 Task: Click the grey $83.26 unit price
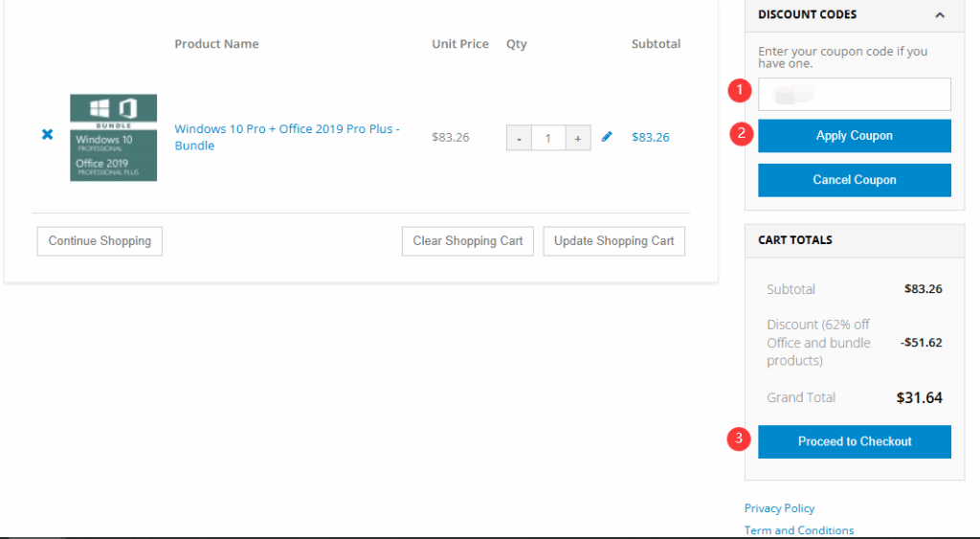[x=451, y=138]
